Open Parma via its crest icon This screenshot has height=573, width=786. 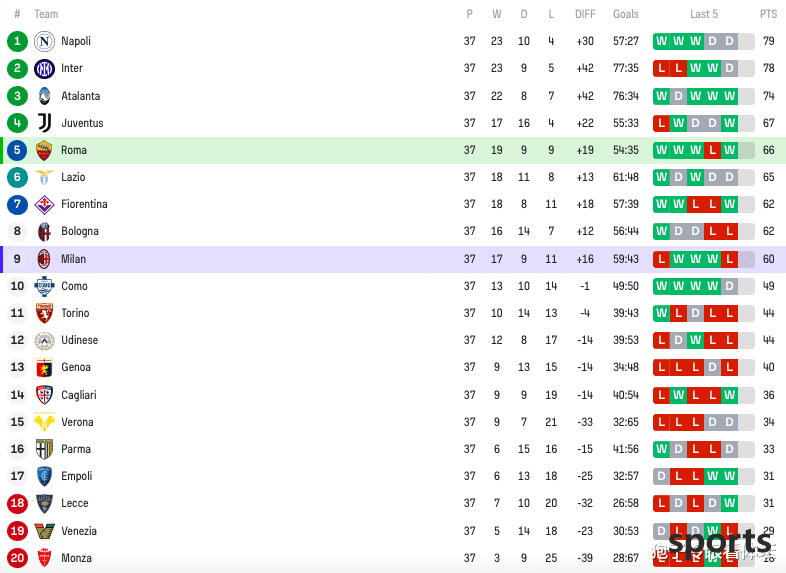44,449
